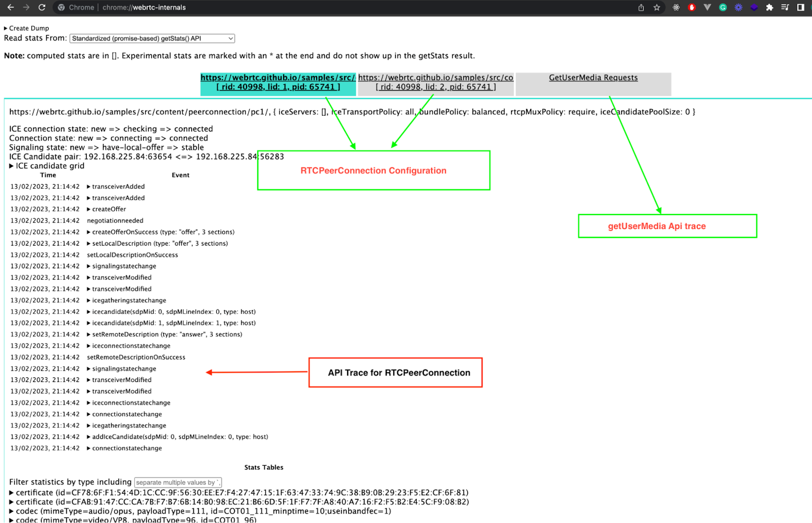Toggle the browser side panel
Screen dimensions: 812x523
[x=800, y=8]
